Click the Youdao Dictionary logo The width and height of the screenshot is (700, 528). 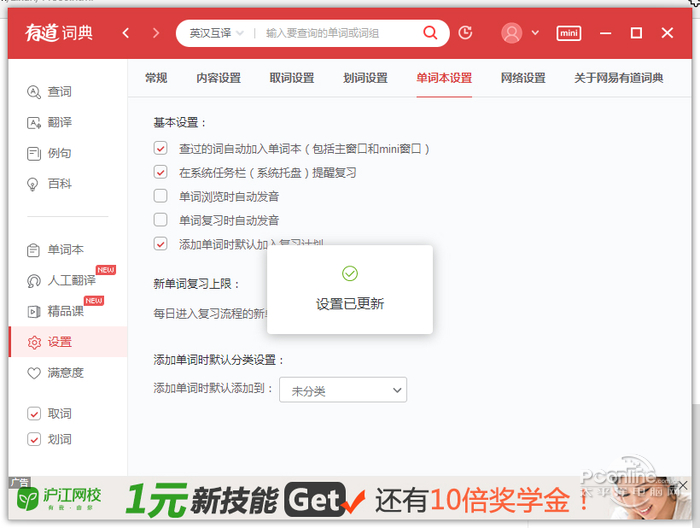click(x=58, y=33)
